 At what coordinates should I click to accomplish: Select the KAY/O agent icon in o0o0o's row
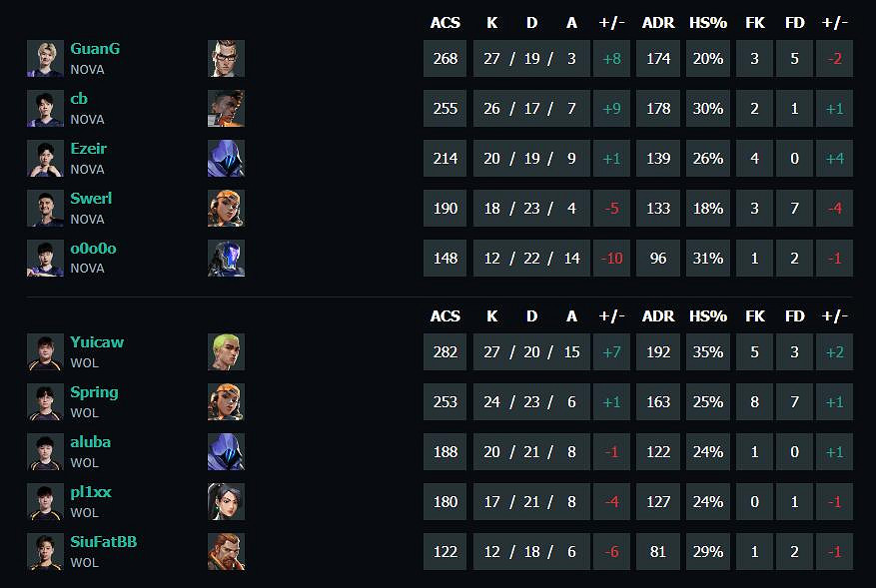click(226, 258)
